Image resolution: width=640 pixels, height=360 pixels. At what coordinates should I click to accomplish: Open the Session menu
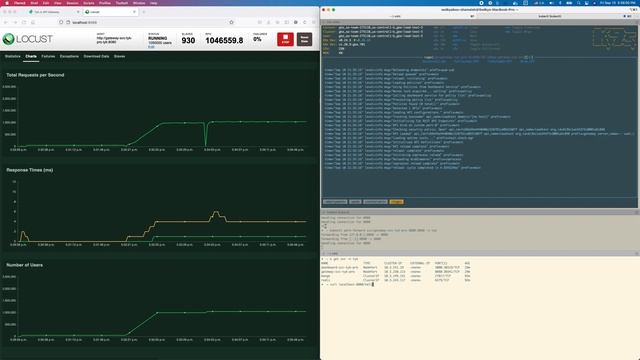click(x=72, y=3)
